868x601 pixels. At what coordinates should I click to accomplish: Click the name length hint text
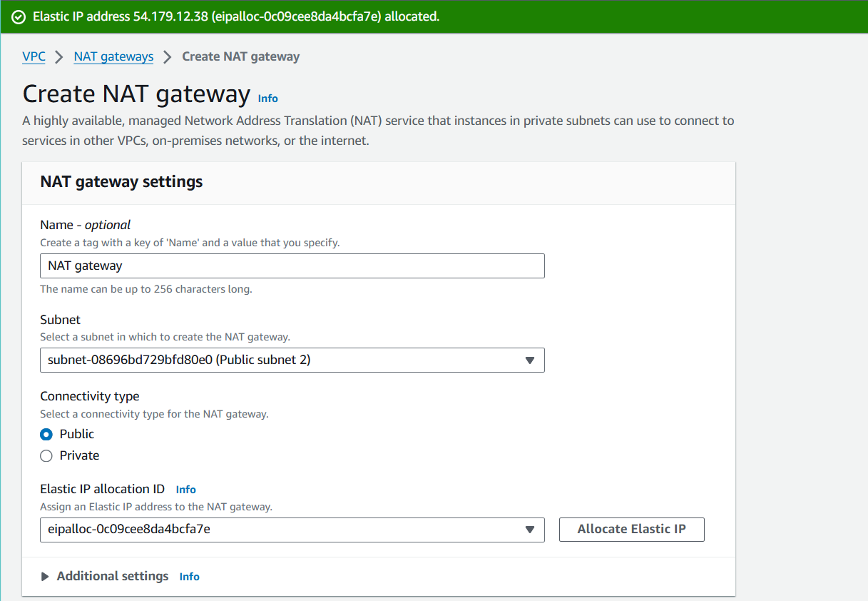pos(146,289)
